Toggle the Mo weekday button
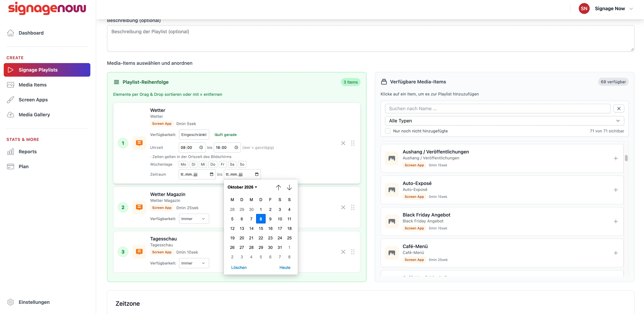644x314 pixels. pyautogui.click(x=183, y=164)
